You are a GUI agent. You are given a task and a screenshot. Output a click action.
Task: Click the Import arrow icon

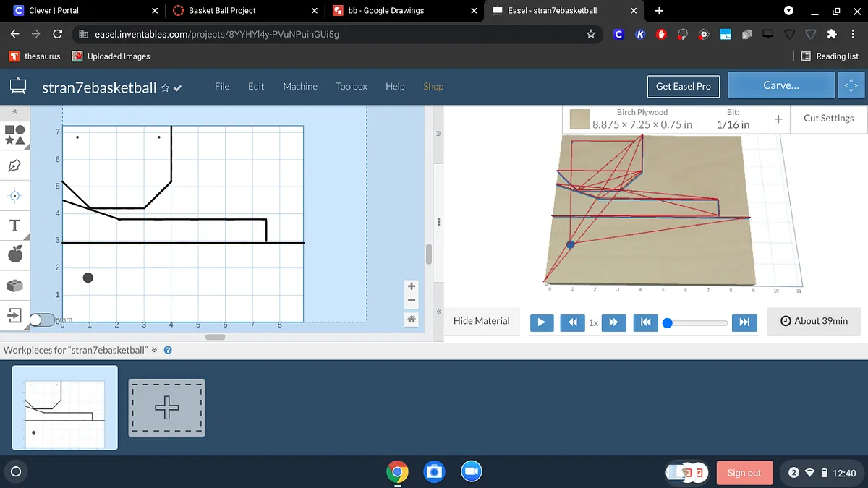coord(14,314)
